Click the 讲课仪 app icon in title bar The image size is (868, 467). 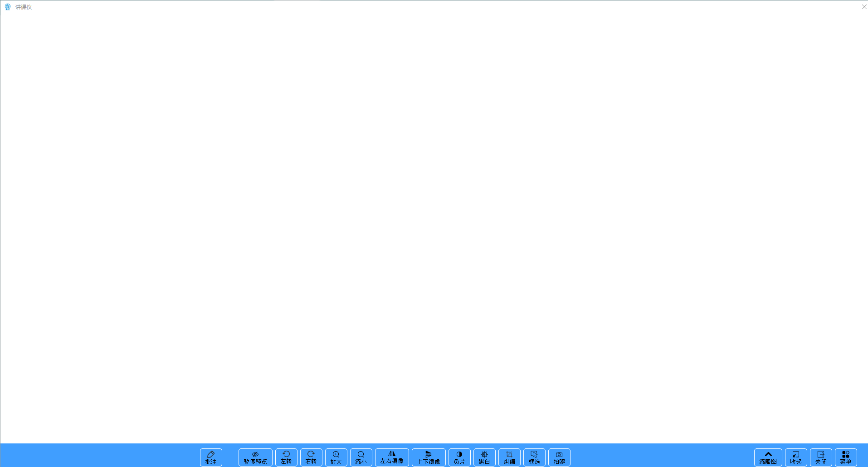pos(8,7)
